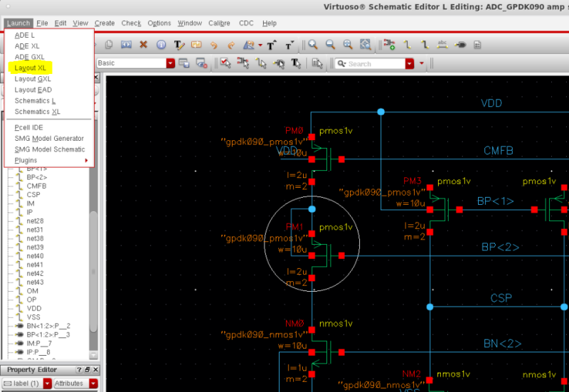Open SMG Model Generator
569x392 pixels.
(49, 138)
